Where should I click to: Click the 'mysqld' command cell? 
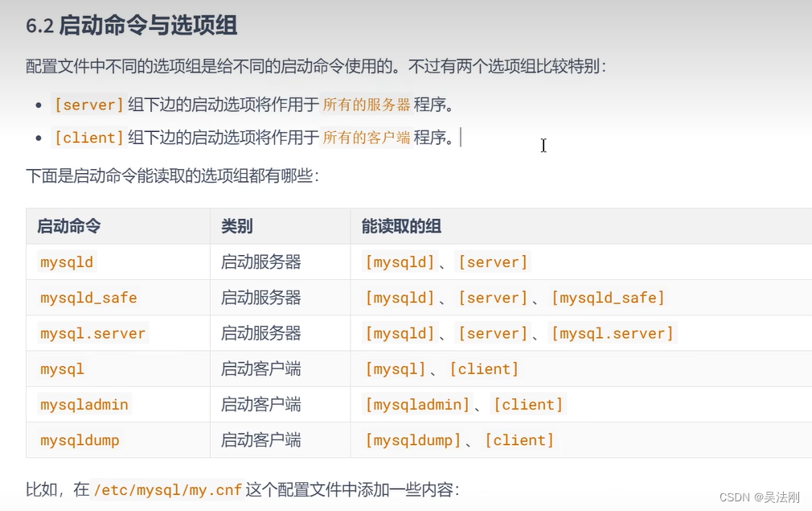pos(67,262)
